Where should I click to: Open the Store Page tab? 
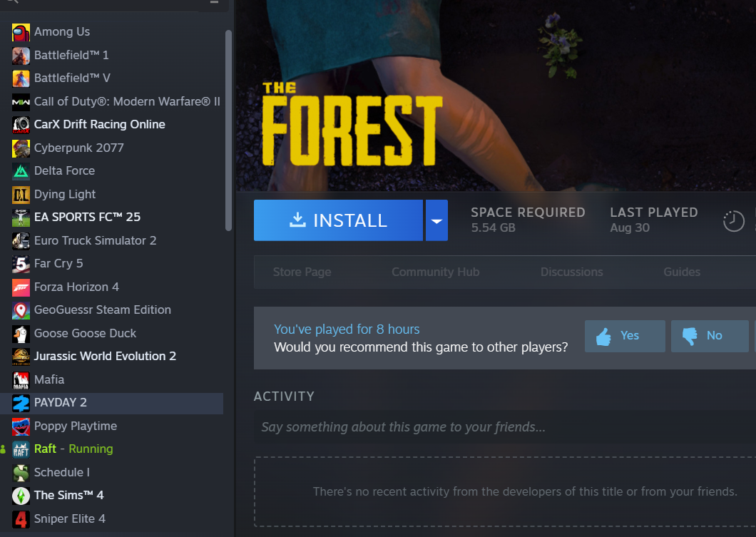(x=302, y=272)
